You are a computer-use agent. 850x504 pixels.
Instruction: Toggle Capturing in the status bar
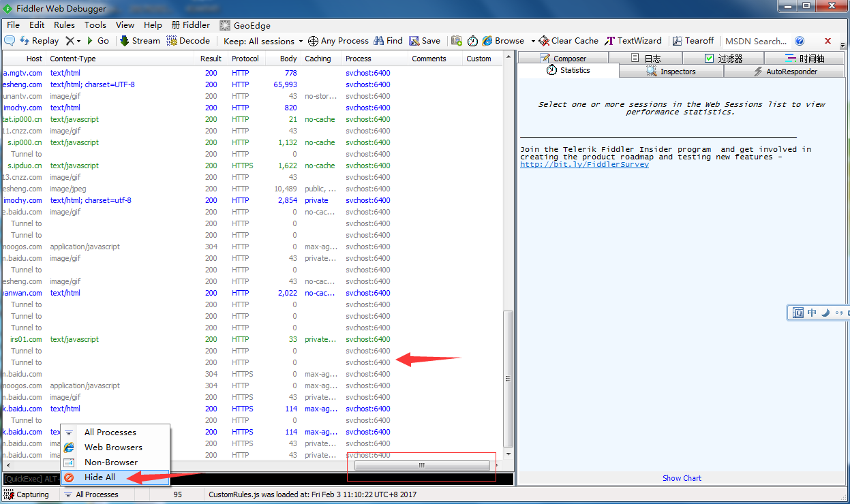coord(27,494)
